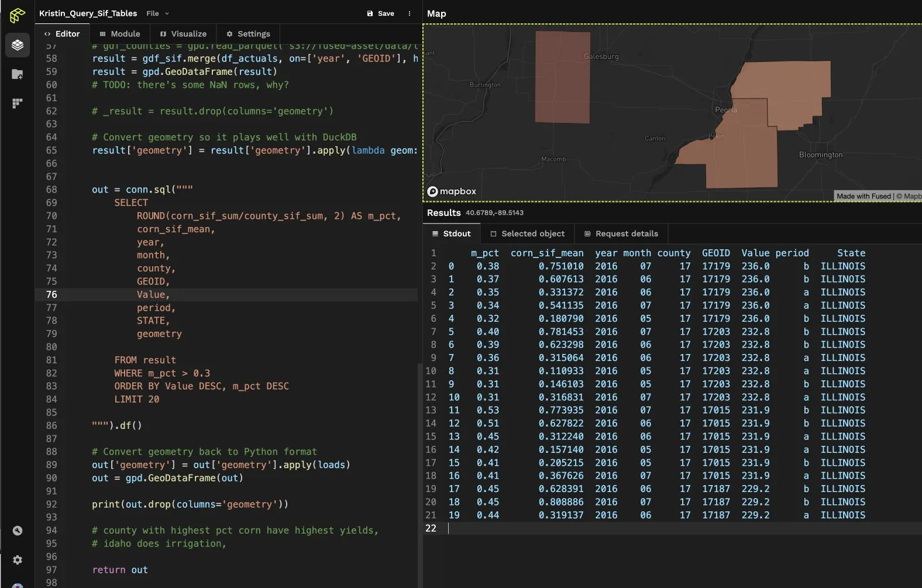Open the Visualize tab
The width and height of the screenshot is (922, 588).
(x=183, y=34)
